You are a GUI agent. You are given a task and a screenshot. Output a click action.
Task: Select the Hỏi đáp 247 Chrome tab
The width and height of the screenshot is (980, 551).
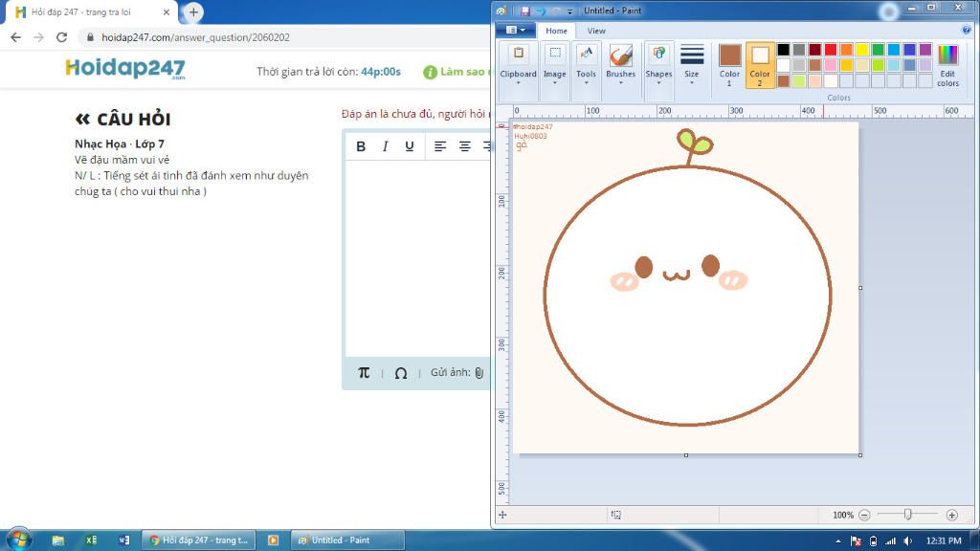coord(91,11)
